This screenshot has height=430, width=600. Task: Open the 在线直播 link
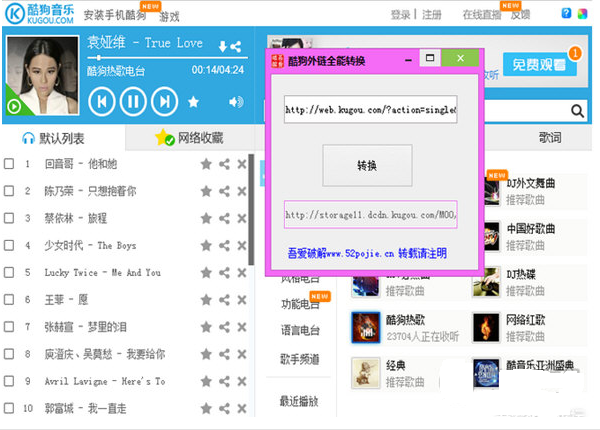pos(482,15)
